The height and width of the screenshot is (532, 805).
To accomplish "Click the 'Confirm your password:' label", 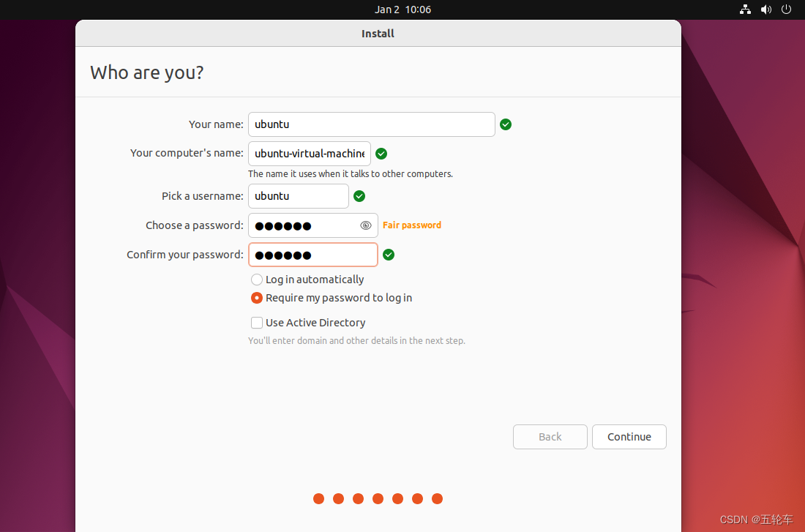I will click(x=185, y=255).
